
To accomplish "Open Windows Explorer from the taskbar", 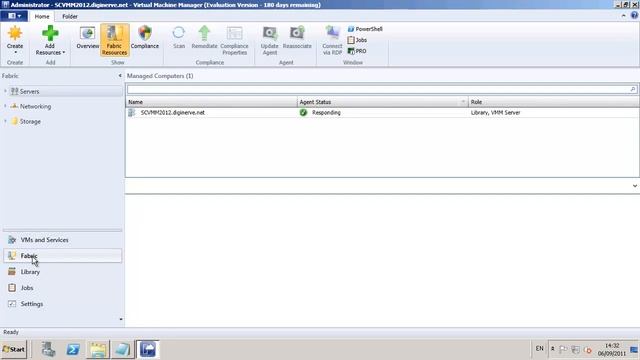I will pyautogui.click(x=98, y=349).
